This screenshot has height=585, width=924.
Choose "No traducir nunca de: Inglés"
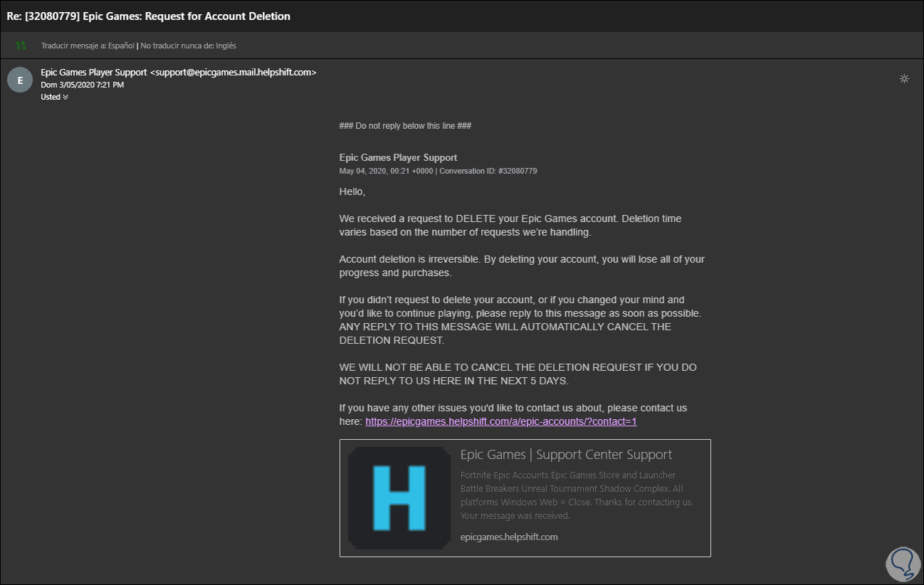[189, 46]
